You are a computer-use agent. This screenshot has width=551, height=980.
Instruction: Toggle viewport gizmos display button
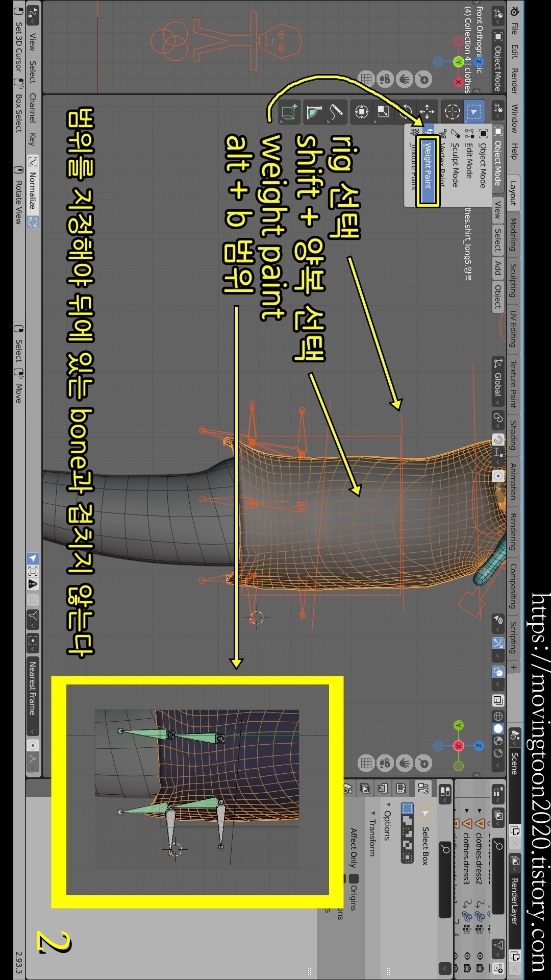click(498, 643)
